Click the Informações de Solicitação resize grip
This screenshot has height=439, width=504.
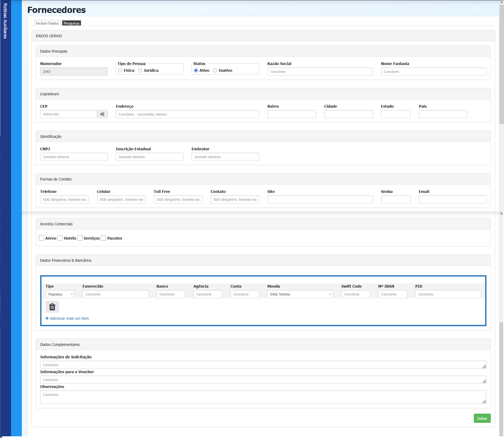point(484,366)
